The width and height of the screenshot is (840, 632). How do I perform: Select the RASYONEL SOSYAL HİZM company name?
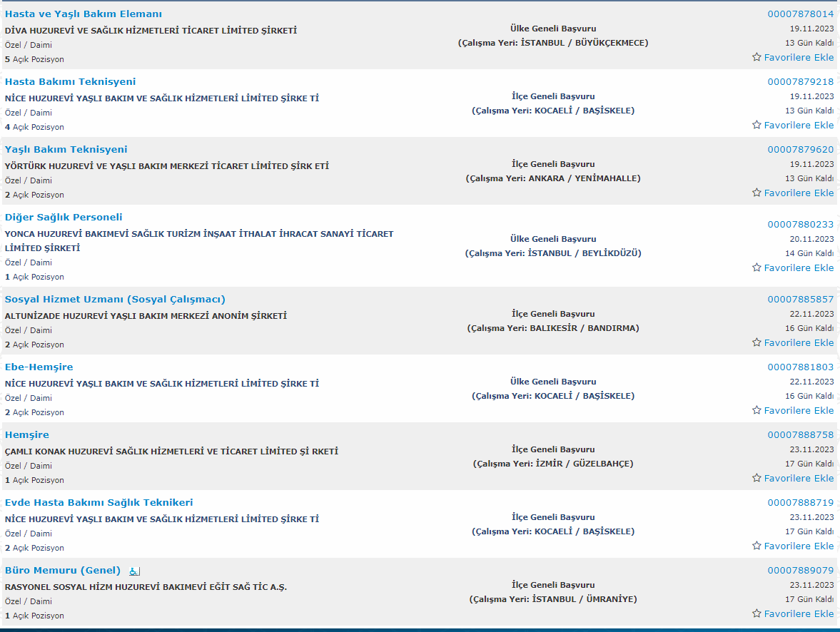(146, 587)
